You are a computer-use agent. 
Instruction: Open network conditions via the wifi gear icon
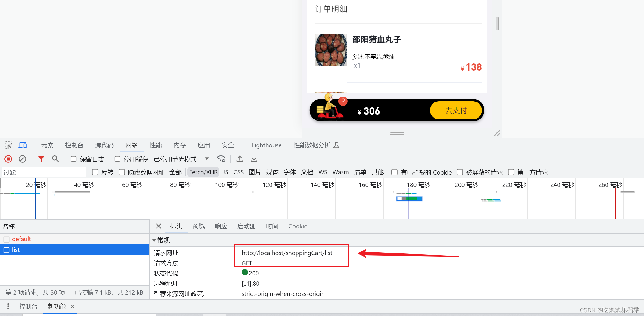(x=221, y=159)
